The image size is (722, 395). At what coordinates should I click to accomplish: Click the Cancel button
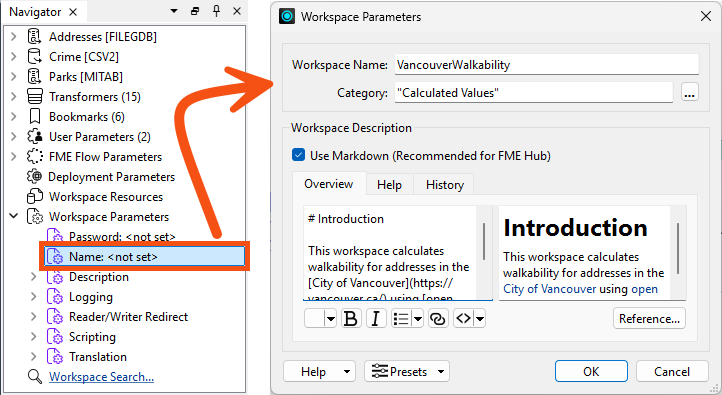tap(672, 372)
